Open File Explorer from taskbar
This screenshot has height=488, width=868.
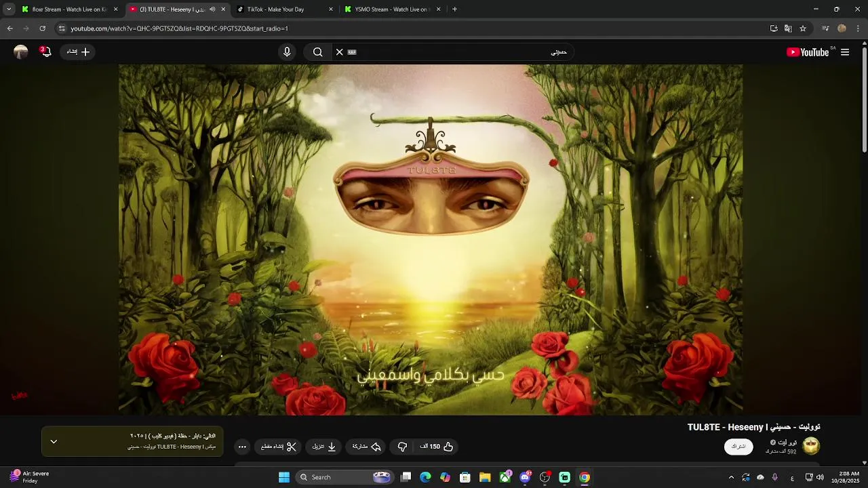point(485,477)
